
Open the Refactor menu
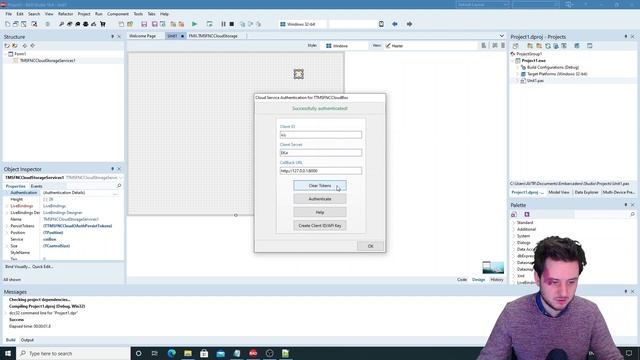65,14
